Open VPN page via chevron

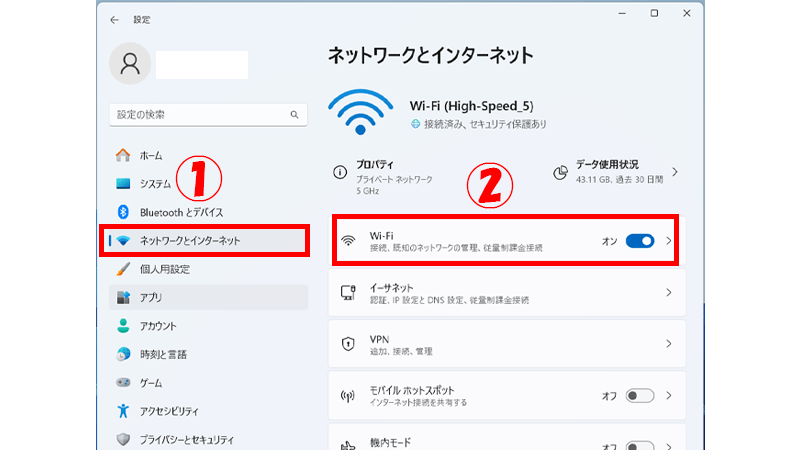click(x=668, y=344)
